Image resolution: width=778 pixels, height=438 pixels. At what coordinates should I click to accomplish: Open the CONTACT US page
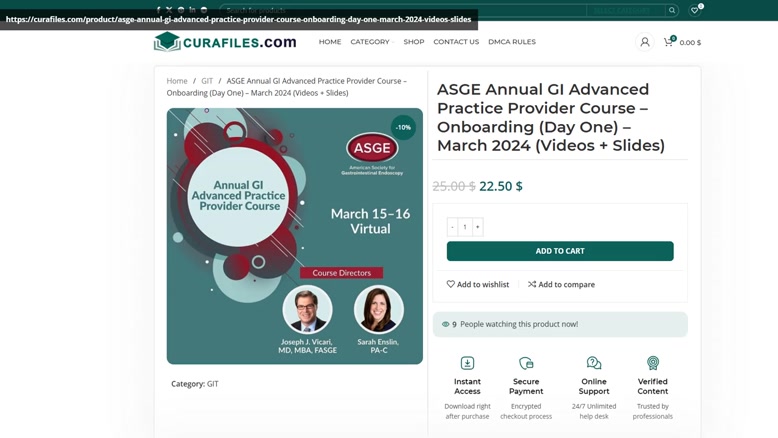(x=456, y=42)
